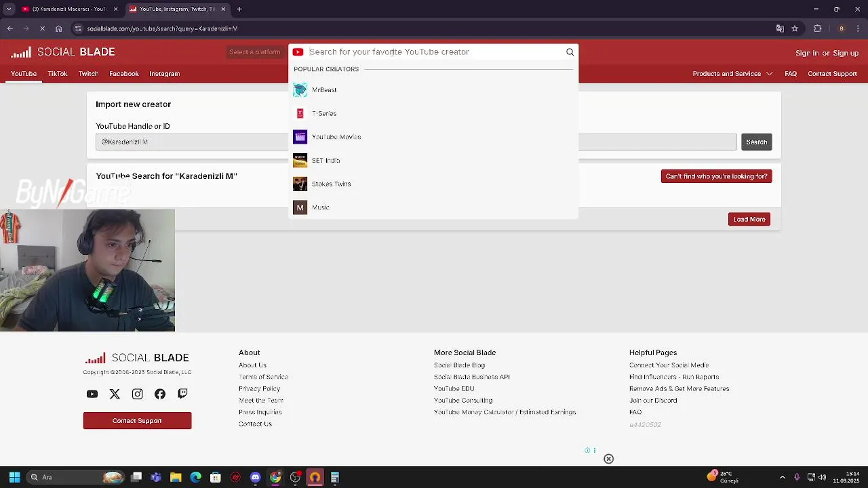Open YouTube Money Calculator link
Image resolution: width=868 pixels, height=488 pixels.
pyautogui.click(x=505, y=412)
